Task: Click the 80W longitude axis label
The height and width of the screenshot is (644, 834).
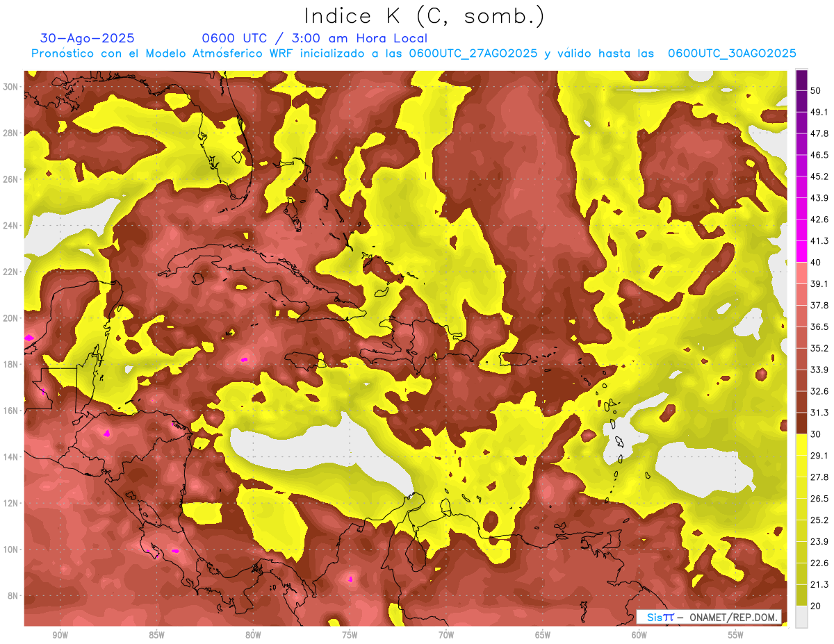Action: coord(253,636)
